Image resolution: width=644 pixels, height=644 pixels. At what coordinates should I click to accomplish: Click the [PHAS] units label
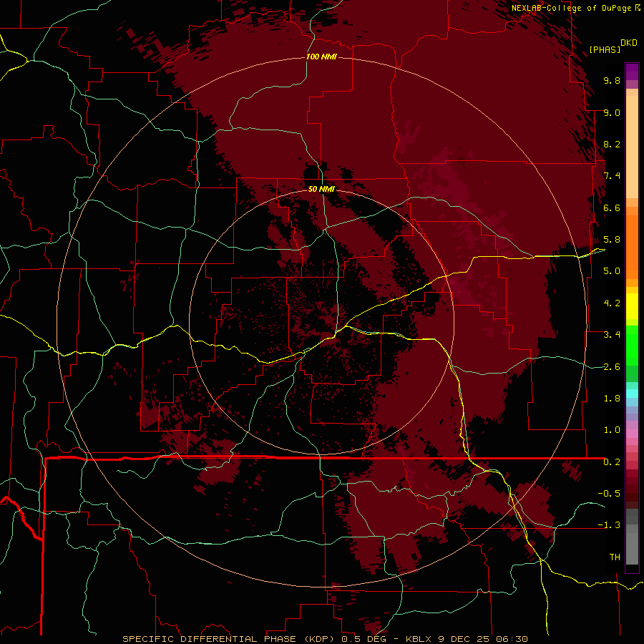point(605,49)
